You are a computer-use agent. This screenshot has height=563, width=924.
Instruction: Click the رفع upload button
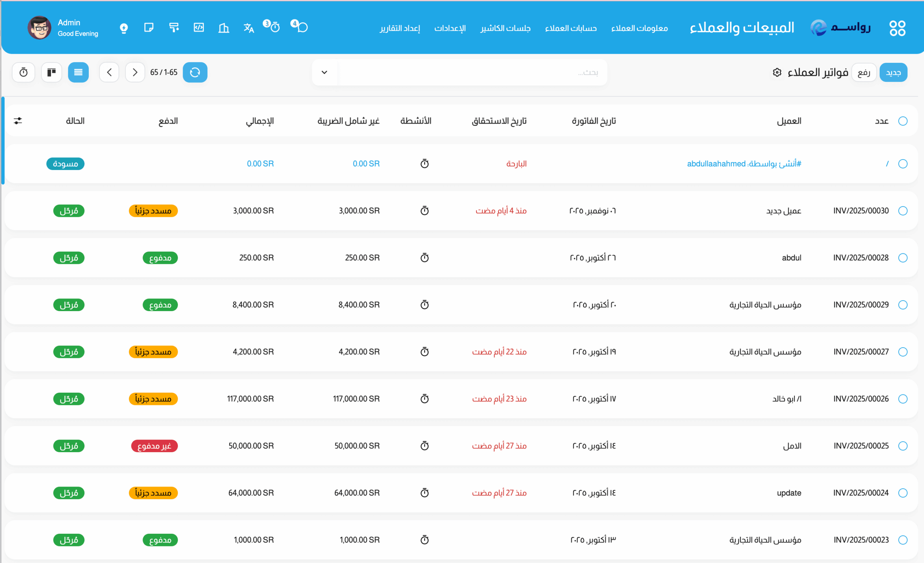coord(864,72)
